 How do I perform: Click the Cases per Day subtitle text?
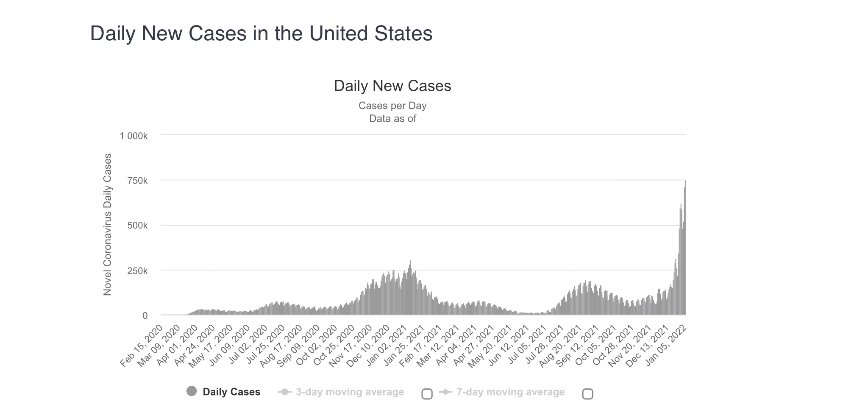(x=392, y=106)
